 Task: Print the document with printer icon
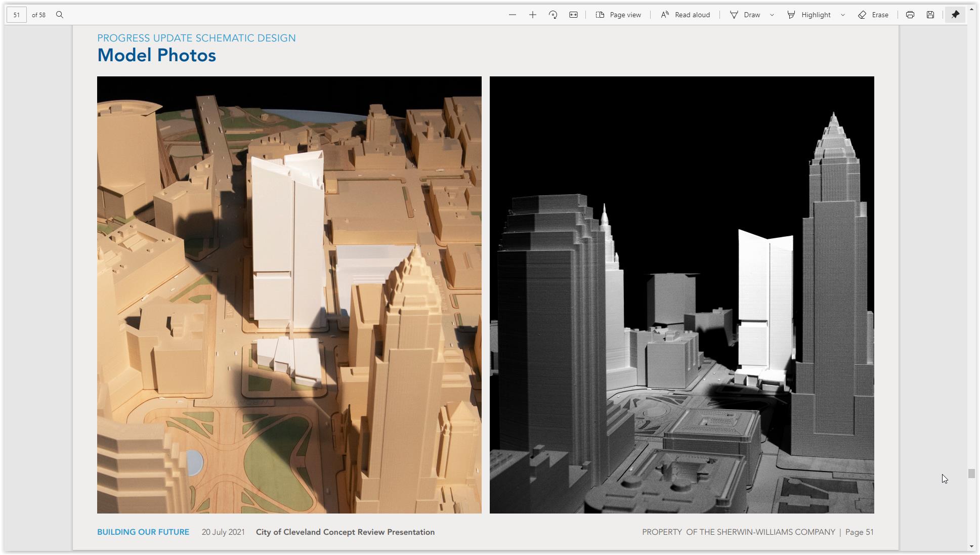[x=910, y=15]
